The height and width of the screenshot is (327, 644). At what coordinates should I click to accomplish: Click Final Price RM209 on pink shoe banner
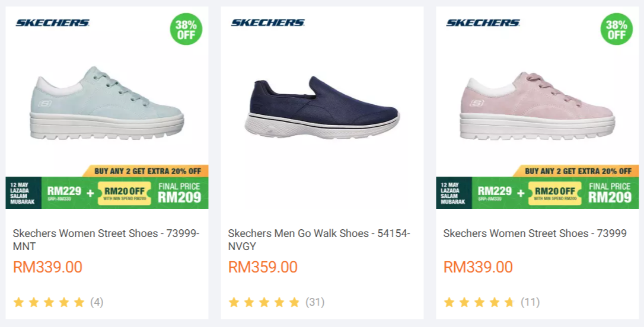tap(610, 193)
